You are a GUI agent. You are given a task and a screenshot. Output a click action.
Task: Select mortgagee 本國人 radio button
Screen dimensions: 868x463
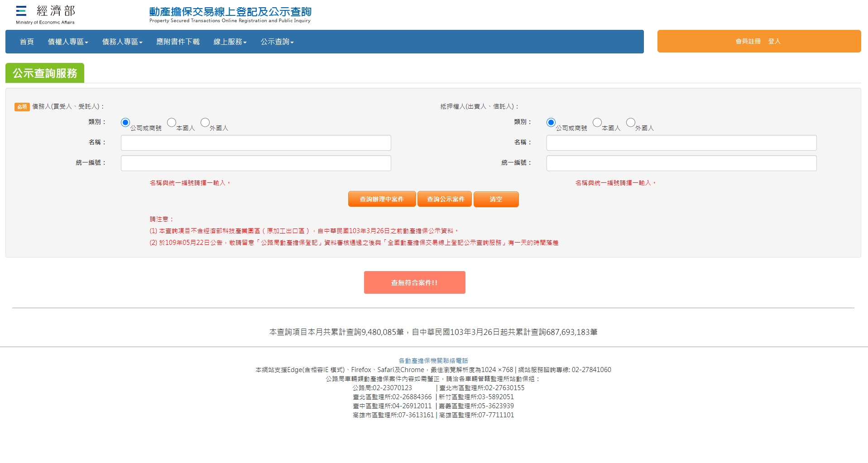point(597,123)
